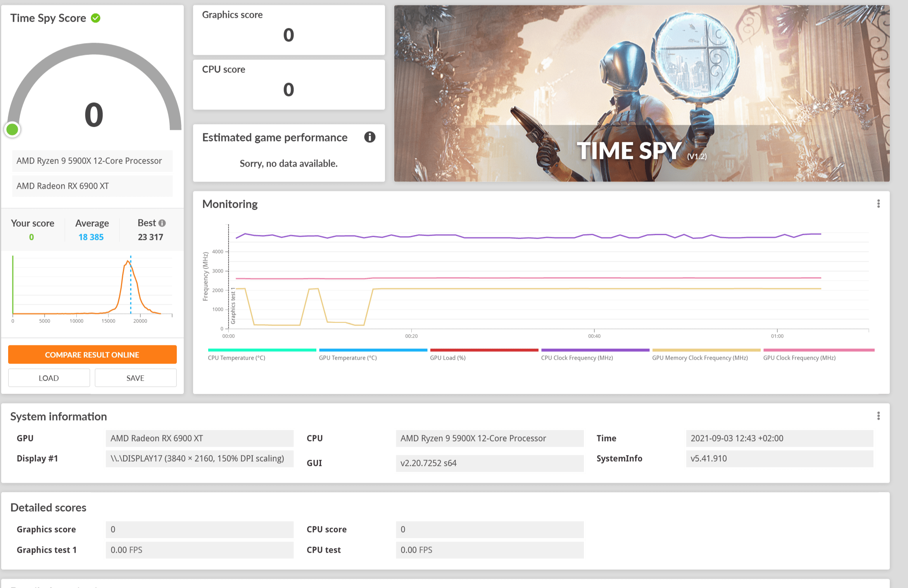This screenshot has width=908, height=588.
Task: Click the score distribution chart
Action: coord(92,290)
